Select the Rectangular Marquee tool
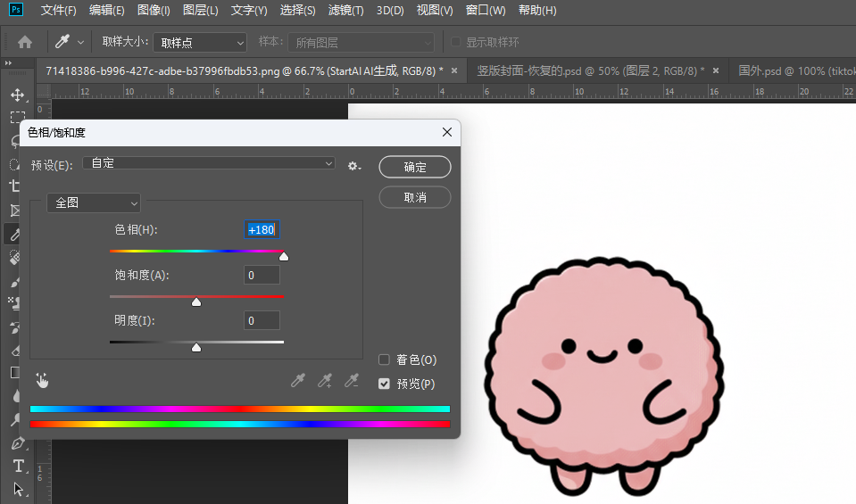The width and height of the screenshot is (856, 504). [x=16, y=118]
